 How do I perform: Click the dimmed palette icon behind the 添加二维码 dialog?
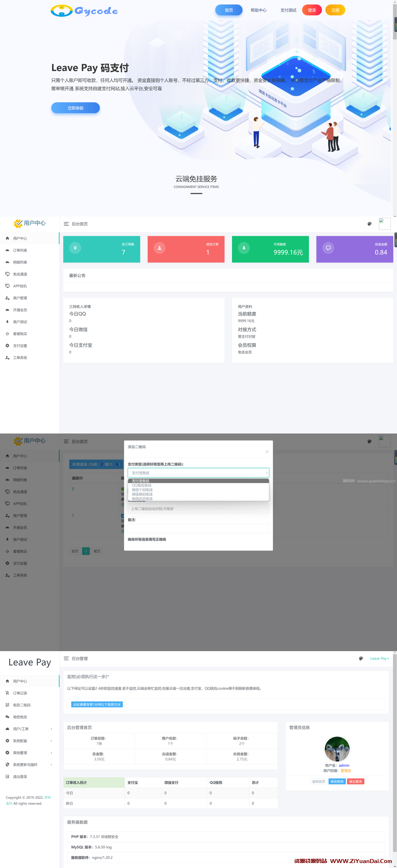point(369,441)
